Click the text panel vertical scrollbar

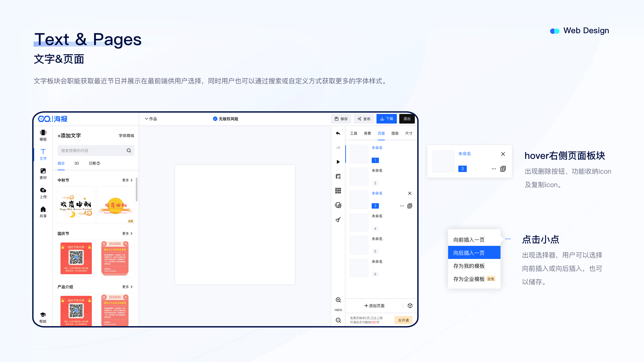(x=137, y=189)
